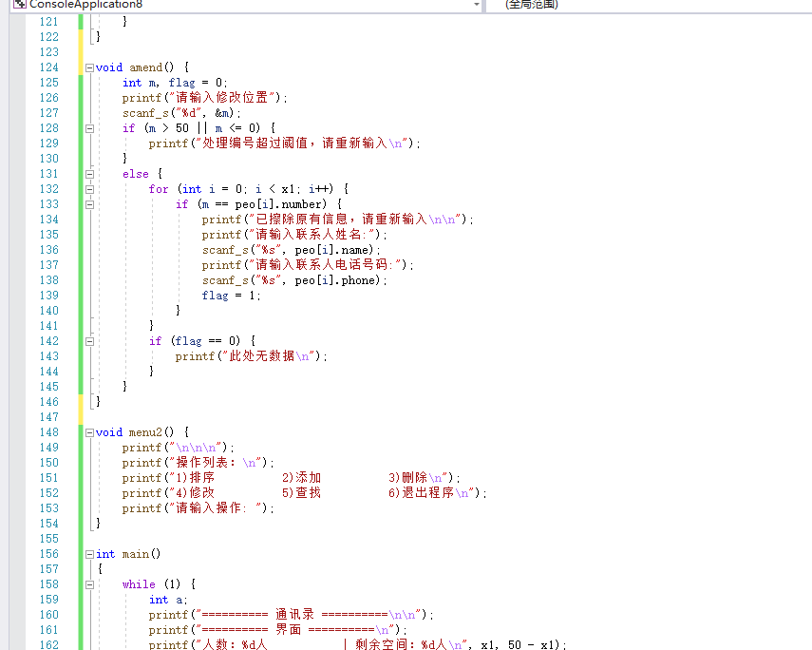Collapse the void amend() function outline
This screenshot has height=650, width=812.
[x=89, y=67]
